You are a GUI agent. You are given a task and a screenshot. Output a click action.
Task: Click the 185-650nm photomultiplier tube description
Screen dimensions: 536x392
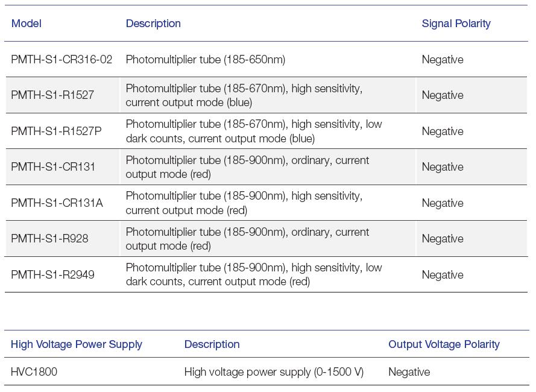click(206, 60)
